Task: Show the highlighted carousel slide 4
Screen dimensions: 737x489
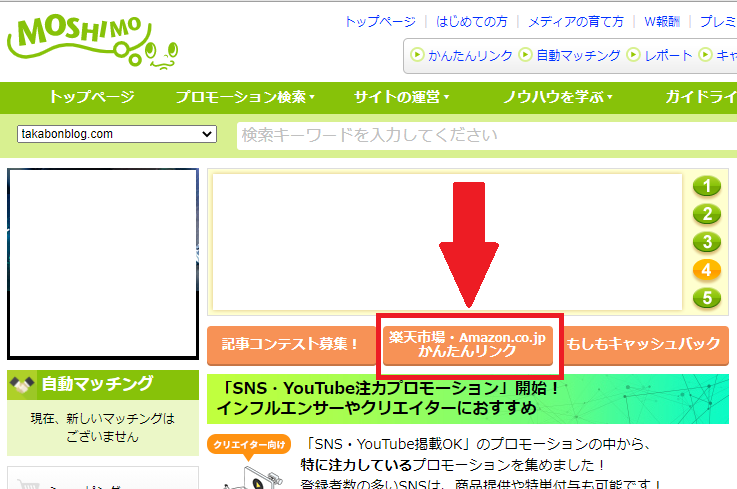Action: tap(707, 270)
